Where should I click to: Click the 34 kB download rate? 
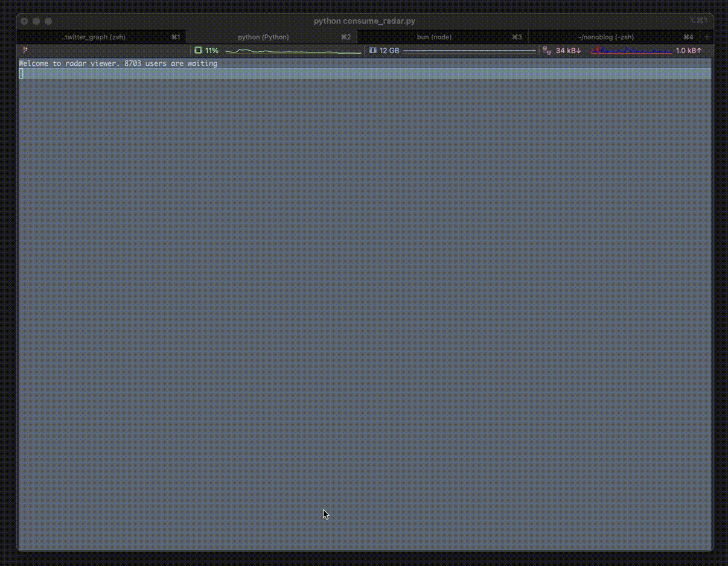(568, 51)
